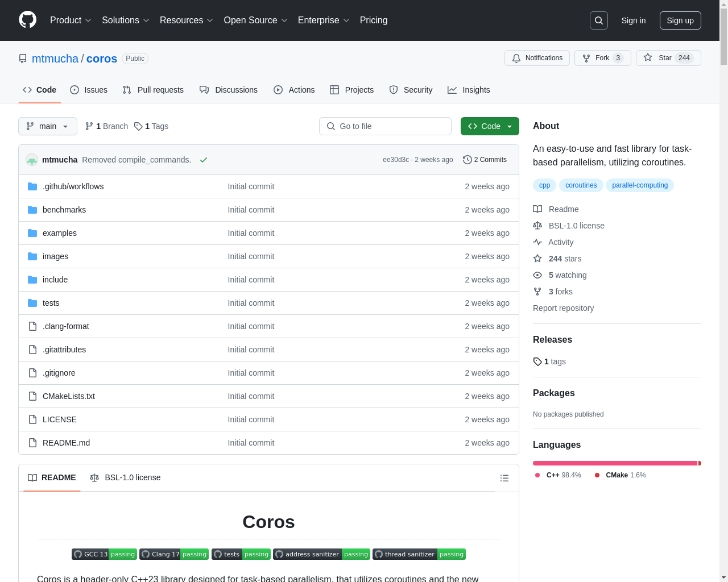Click the Sign in link
Image resolution: width=728 pixels, height=582 pixels.
tap(634, 20)
